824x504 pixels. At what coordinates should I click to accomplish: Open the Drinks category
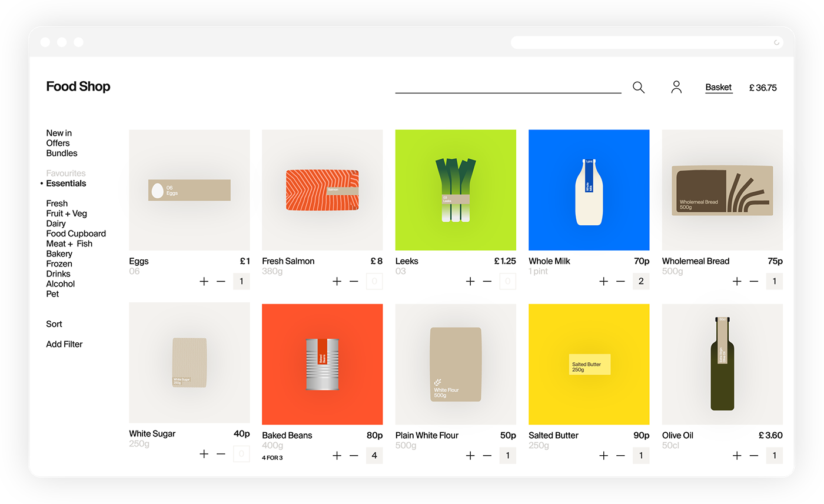pos(58,273)
